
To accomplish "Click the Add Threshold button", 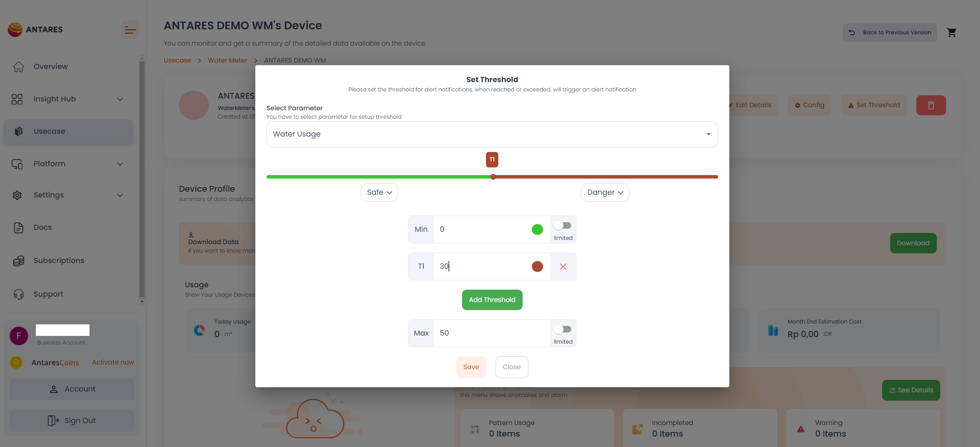I will tap(492, 300).
